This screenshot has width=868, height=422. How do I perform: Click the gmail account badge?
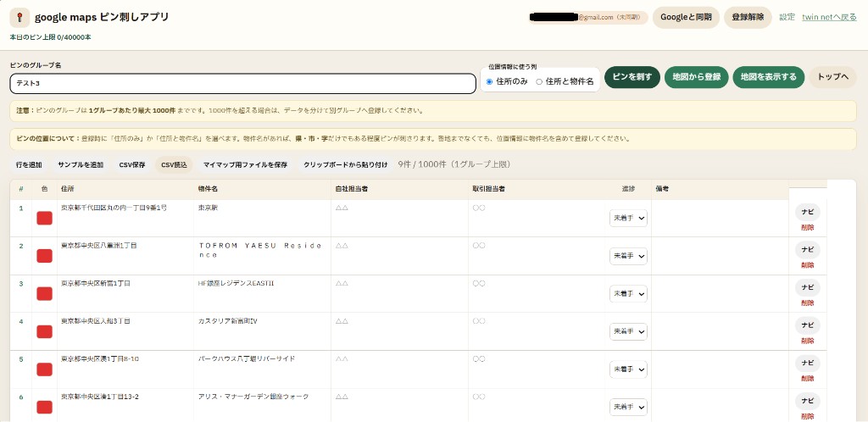[x=588, y=18]
